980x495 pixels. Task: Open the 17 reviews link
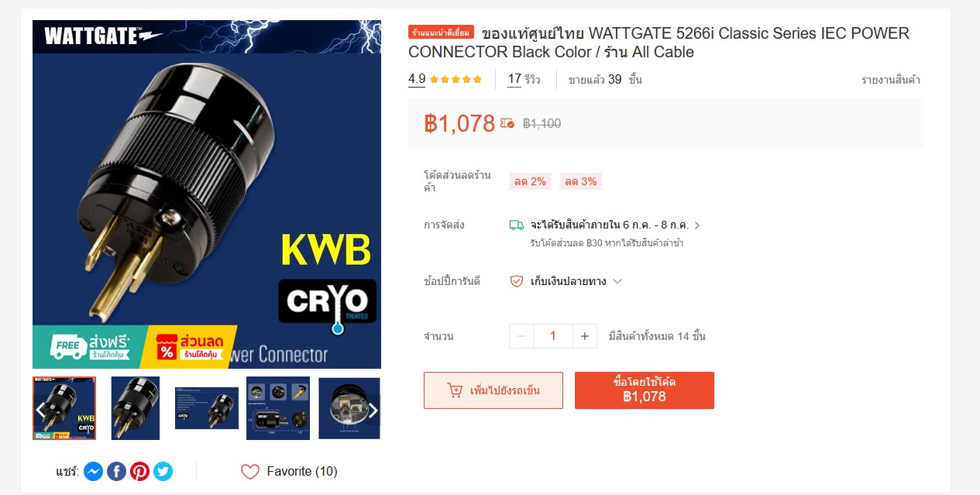[524, 79]
